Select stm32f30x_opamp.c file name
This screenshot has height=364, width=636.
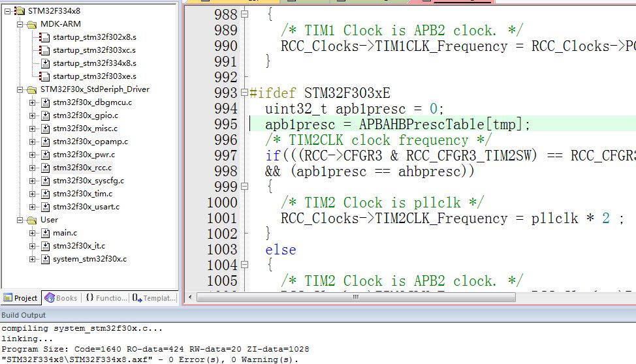point(91,142)
